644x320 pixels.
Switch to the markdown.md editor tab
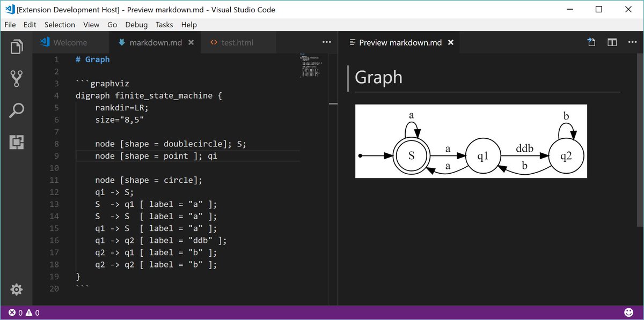[155, 42]
